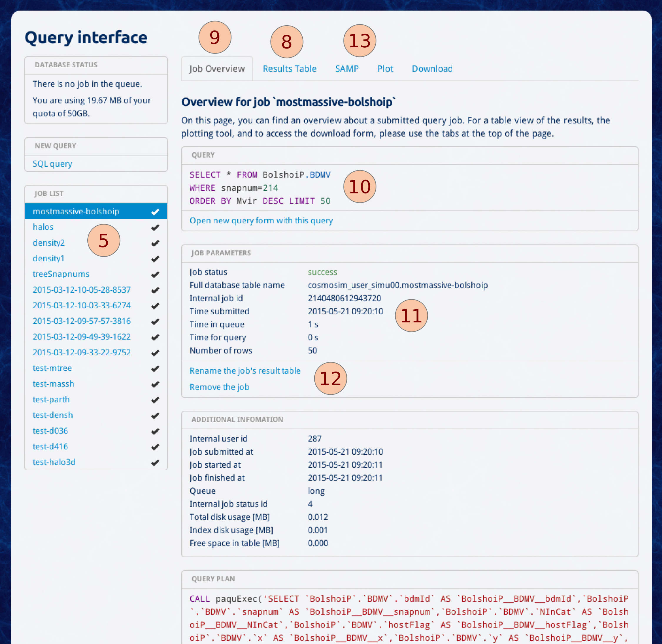Start a new SQL query

(x=52, y=164)
